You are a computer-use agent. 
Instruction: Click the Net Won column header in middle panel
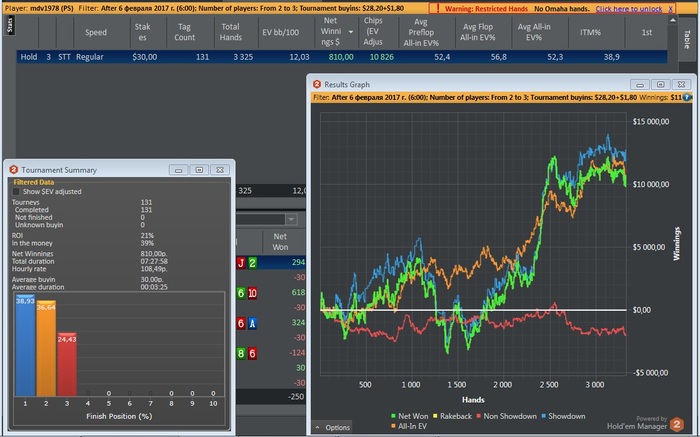pos(280,241)
